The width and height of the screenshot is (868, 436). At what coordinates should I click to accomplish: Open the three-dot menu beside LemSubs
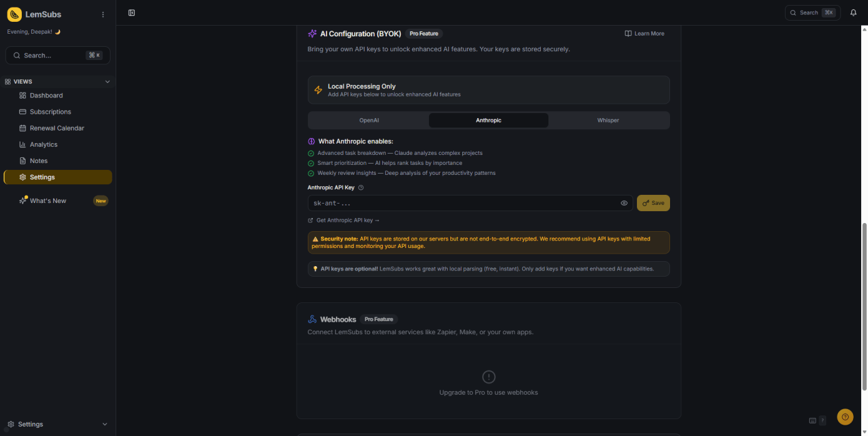pyautogui.click(x=103, y=14)
